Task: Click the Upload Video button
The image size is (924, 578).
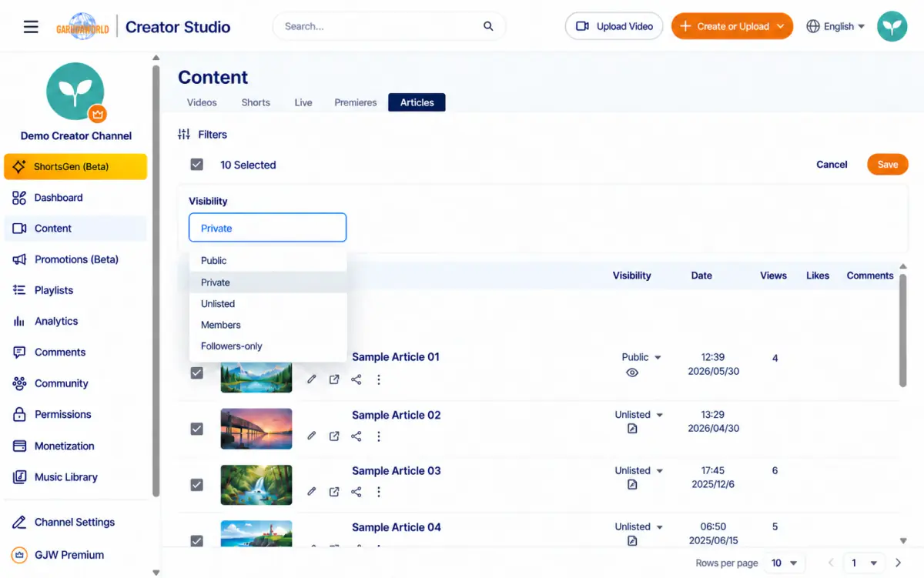Action: [x=614, y=26]
